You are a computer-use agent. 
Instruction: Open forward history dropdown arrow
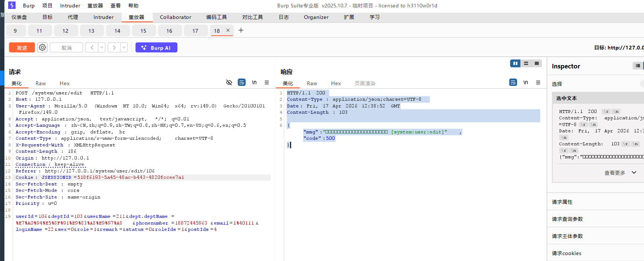coord(124,48)
